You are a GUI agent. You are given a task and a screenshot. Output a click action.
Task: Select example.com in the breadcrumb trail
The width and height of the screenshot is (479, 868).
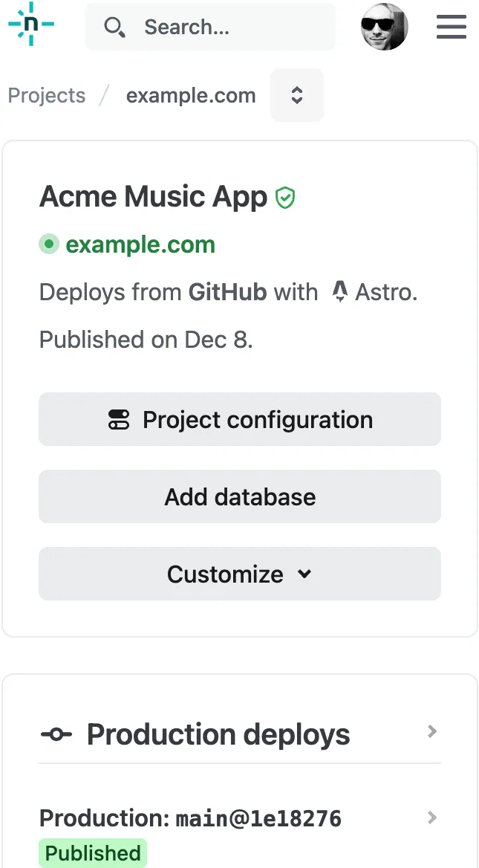tap(190, 95)
